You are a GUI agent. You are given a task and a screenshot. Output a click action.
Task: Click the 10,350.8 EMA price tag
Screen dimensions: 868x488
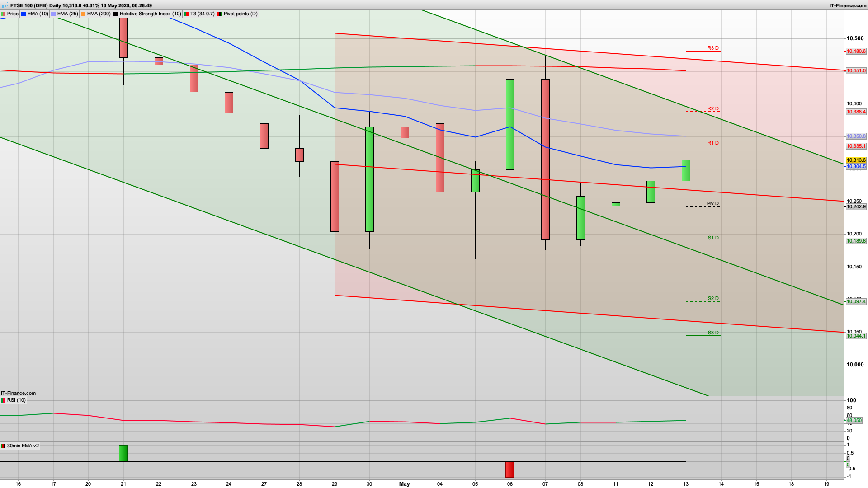click(x=856, y=136)
